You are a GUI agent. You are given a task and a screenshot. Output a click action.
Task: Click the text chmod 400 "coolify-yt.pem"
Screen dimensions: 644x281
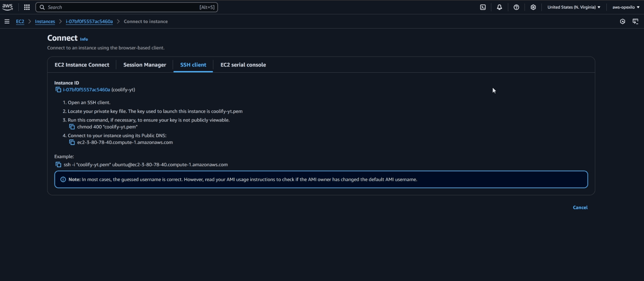107,127
